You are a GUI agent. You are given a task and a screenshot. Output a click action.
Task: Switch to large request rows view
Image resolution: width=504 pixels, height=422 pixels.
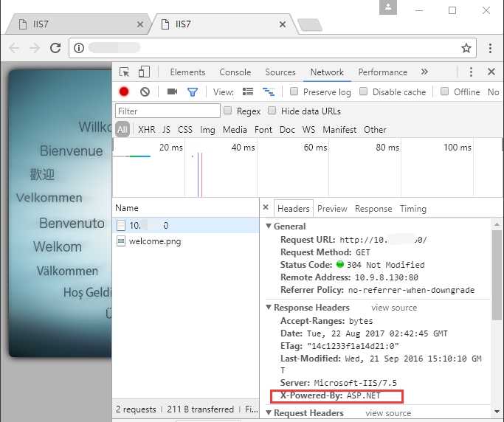point(248,92)
